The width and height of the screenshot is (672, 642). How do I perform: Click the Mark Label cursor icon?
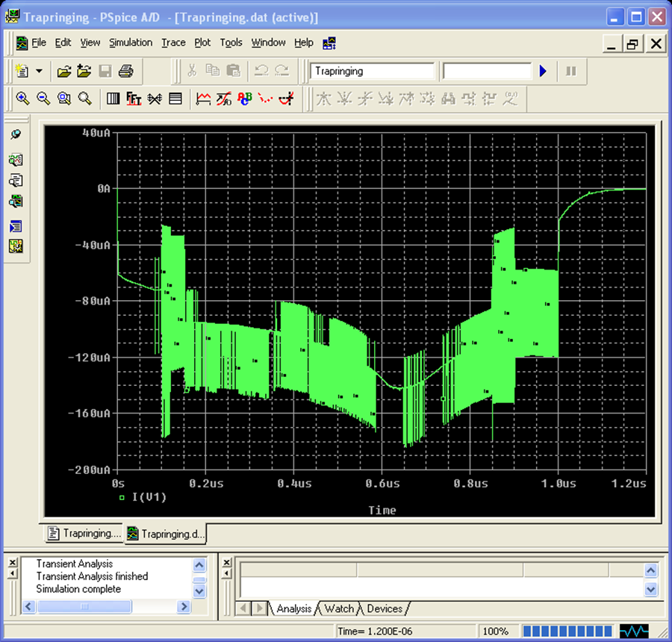tap(510, 99)
